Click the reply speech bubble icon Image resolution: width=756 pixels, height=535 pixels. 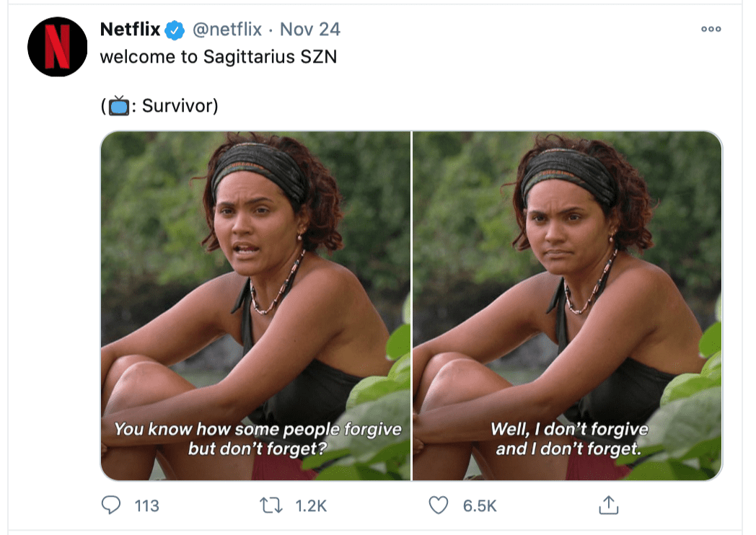coord(111,505)
